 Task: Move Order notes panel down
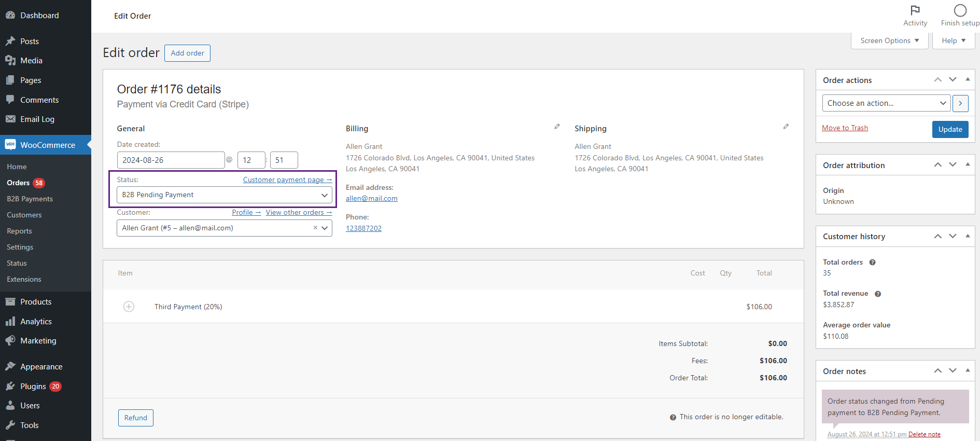click(x=953, y=371)
